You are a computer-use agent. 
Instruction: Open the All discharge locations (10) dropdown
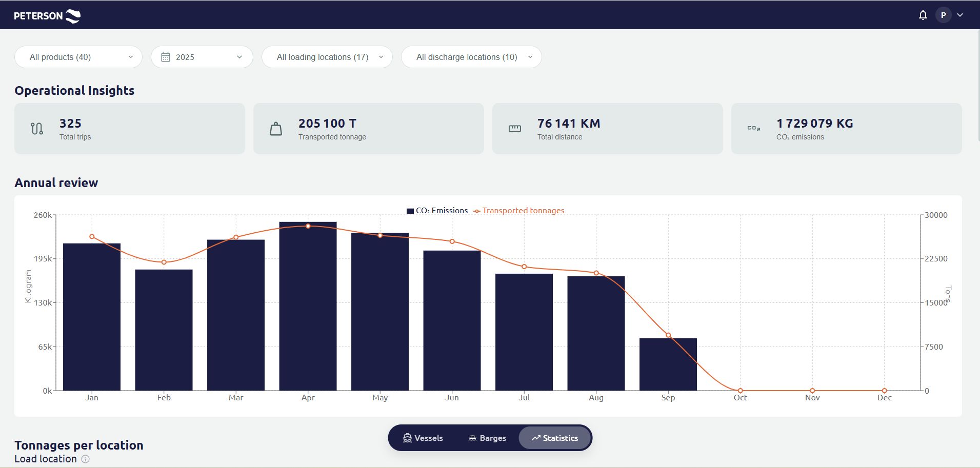click(x=471, y=57)
